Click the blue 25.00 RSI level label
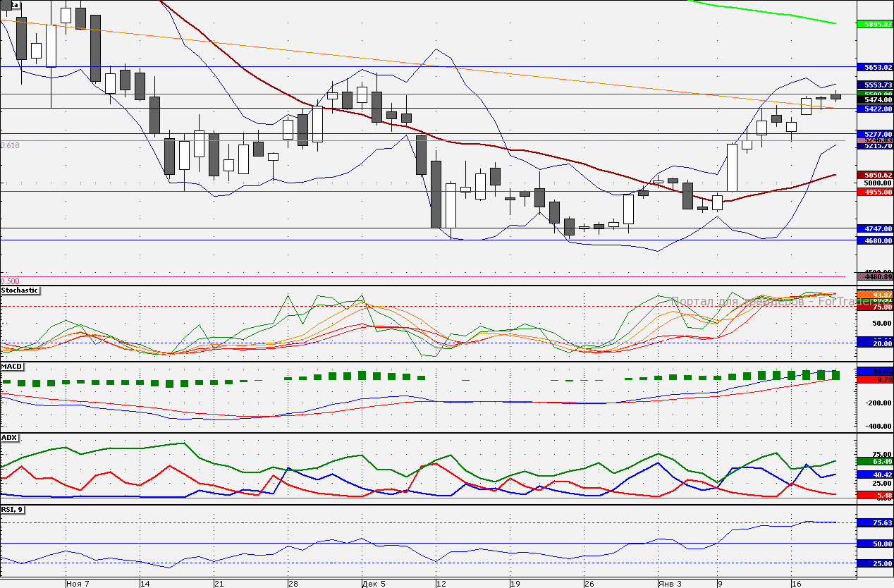Viewport: 894px width, 588px height. (x=874, y=564)
